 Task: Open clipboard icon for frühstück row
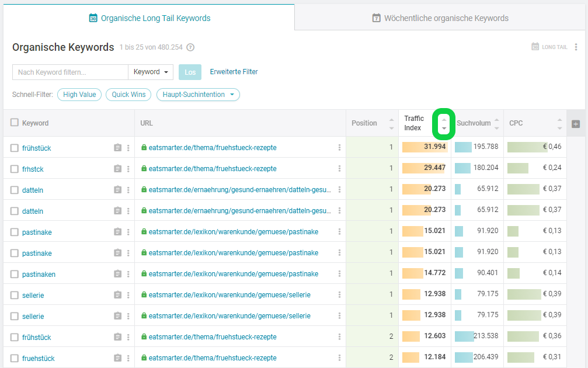[x=118, y=148]
